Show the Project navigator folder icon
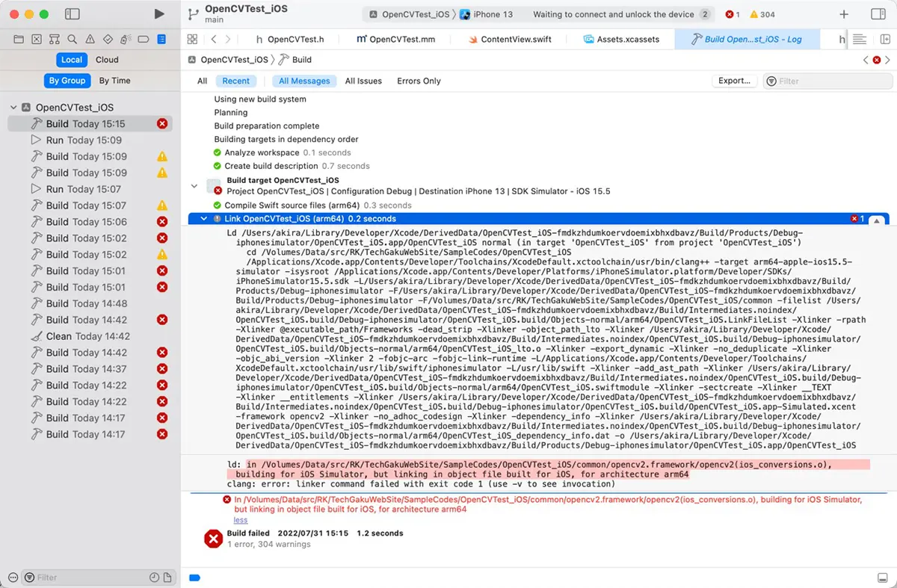897x588 pixels. click(18, 39)
